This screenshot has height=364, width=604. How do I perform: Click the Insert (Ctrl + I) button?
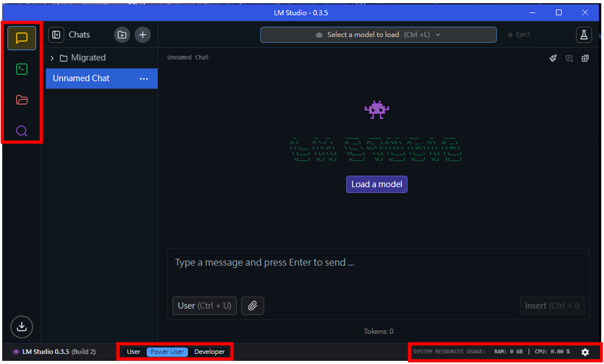click(552, 306)
